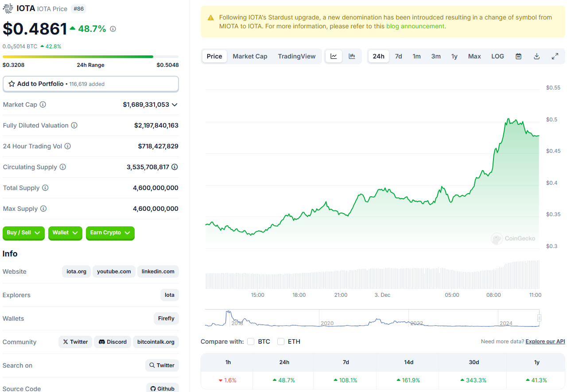Click the 30d change value 343.3%
This screenshot has width=567, height=392.
474,380
